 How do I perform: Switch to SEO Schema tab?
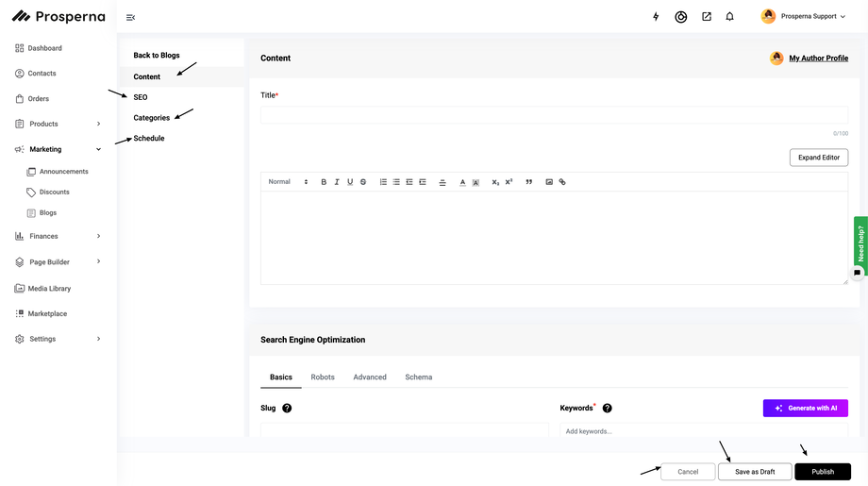419,377
